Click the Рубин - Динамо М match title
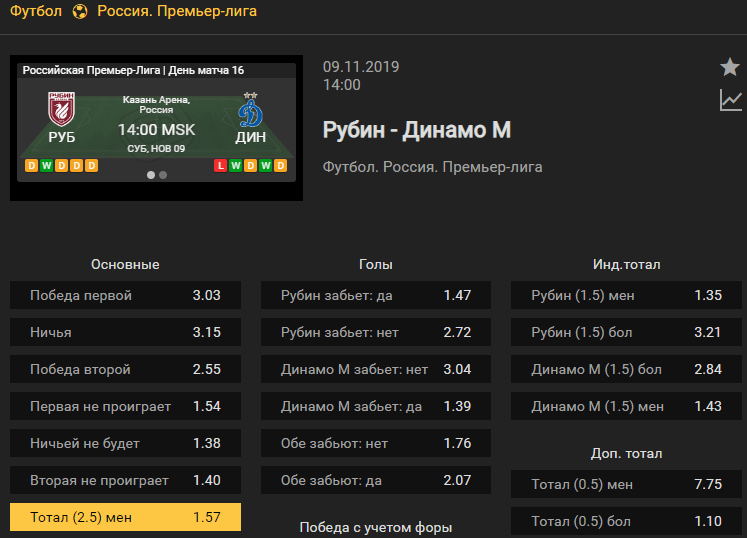 click(417, 130)
